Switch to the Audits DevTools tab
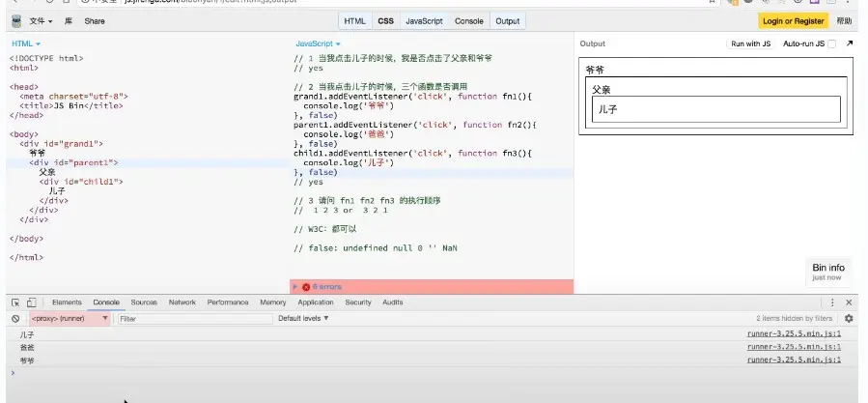Viewport: 868px width, 403px height. pyautogui.click(x=392, y=302)
